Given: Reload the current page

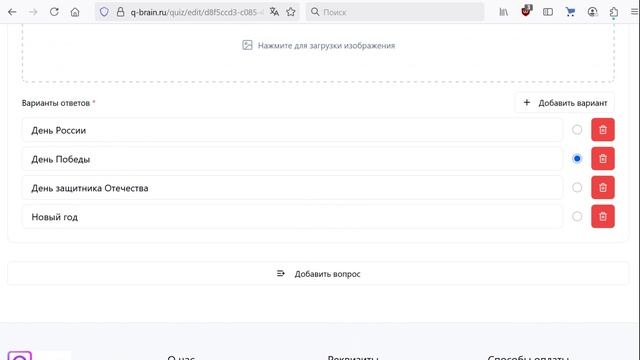Looking at the screenshot, I should click(54, 12).
